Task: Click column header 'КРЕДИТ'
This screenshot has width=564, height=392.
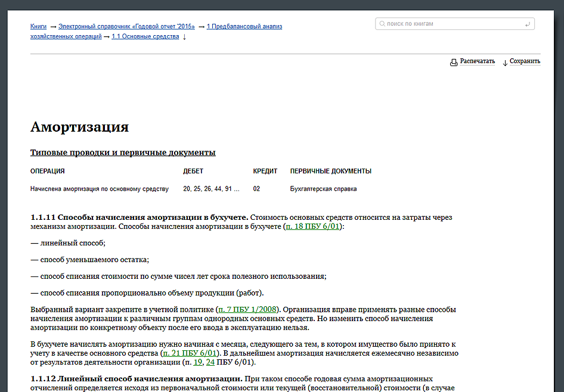Action: coord(265,171)
